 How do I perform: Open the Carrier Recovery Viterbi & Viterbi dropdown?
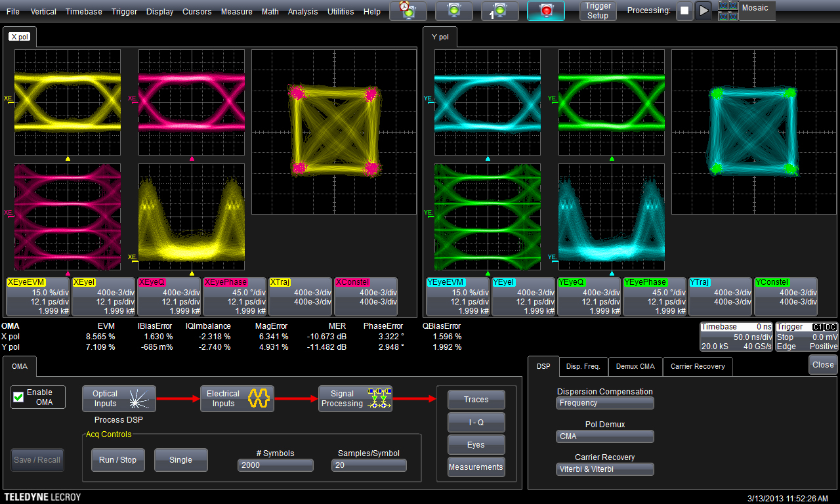604,469
